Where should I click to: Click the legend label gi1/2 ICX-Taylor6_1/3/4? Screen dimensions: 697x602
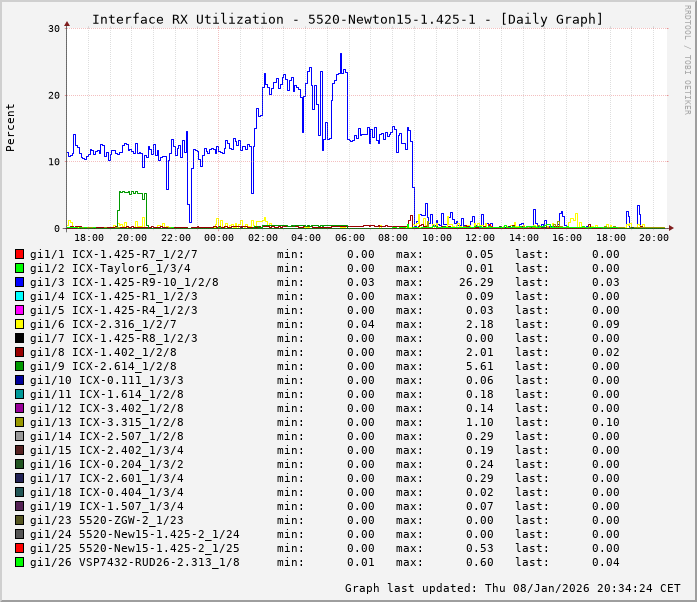click(x=110, y=268)
